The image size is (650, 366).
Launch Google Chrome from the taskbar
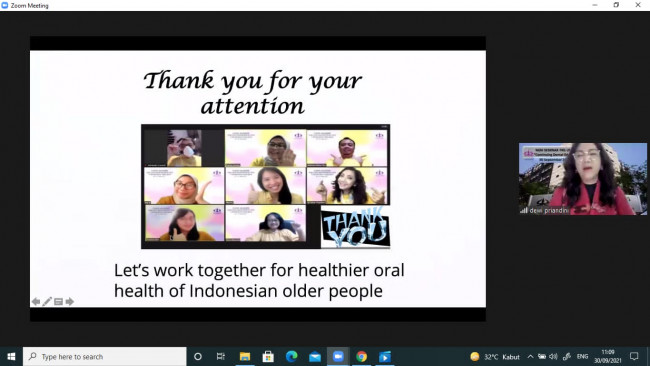361,356
